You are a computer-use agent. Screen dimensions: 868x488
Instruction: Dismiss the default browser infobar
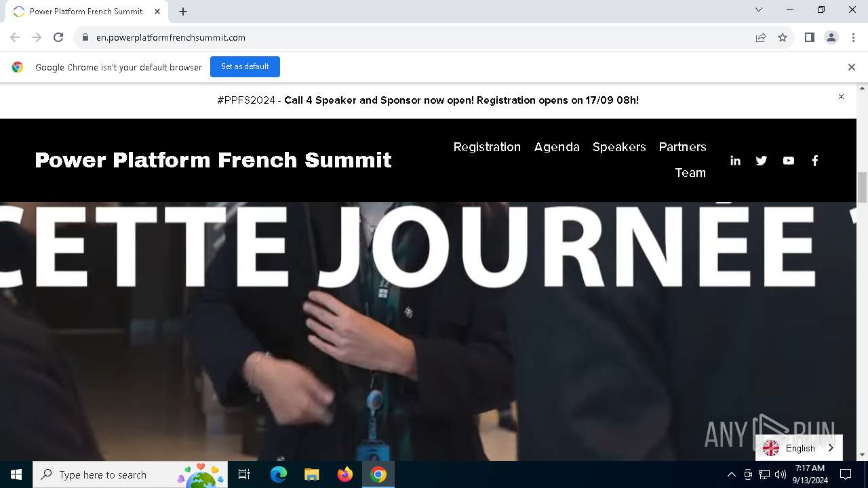pos(852,67)
